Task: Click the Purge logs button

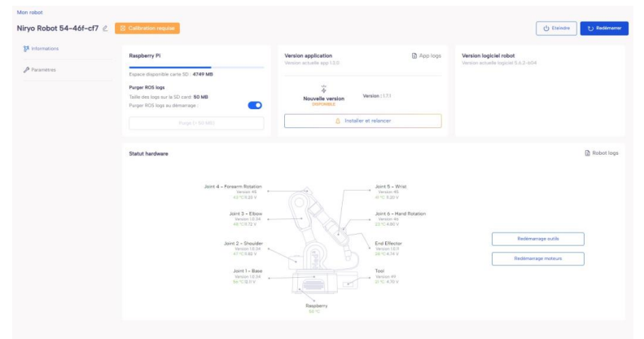Action: (x=196, y=123)
